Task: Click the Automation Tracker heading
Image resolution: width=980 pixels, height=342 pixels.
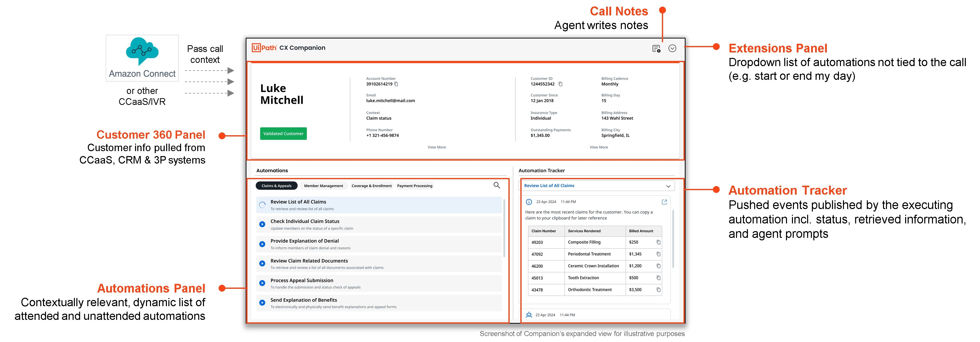Action: tap(541, 171)
